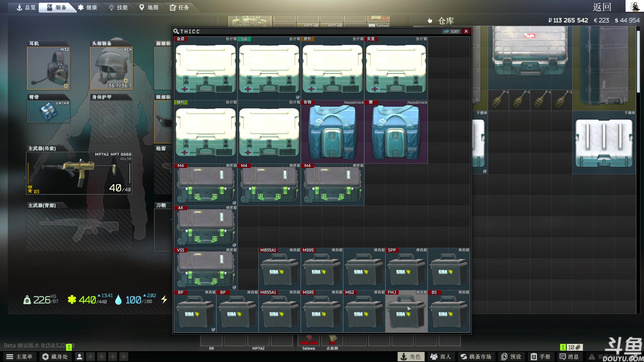Click the 食物 Holodilnick cooler bag

tap(332, 132)
